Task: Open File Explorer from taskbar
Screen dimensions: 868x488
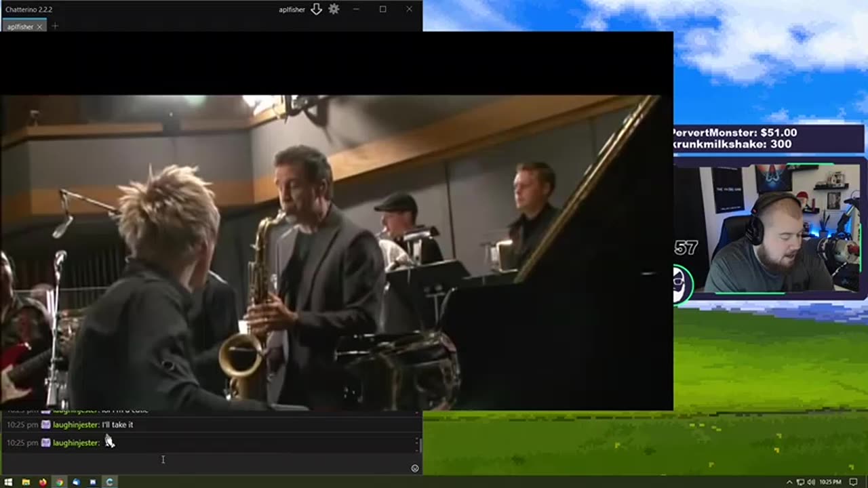Action: click(x=26, y=482)
